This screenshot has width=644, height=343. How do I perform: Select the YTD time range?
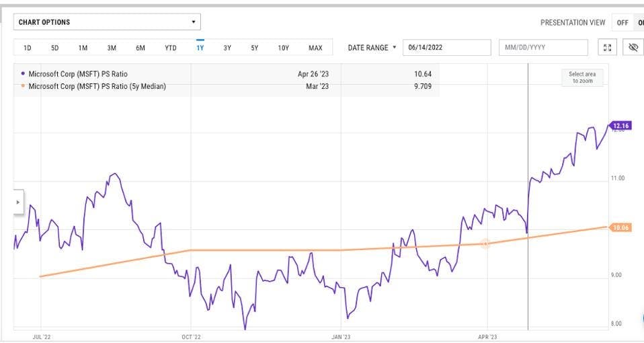tap(171, 48)
